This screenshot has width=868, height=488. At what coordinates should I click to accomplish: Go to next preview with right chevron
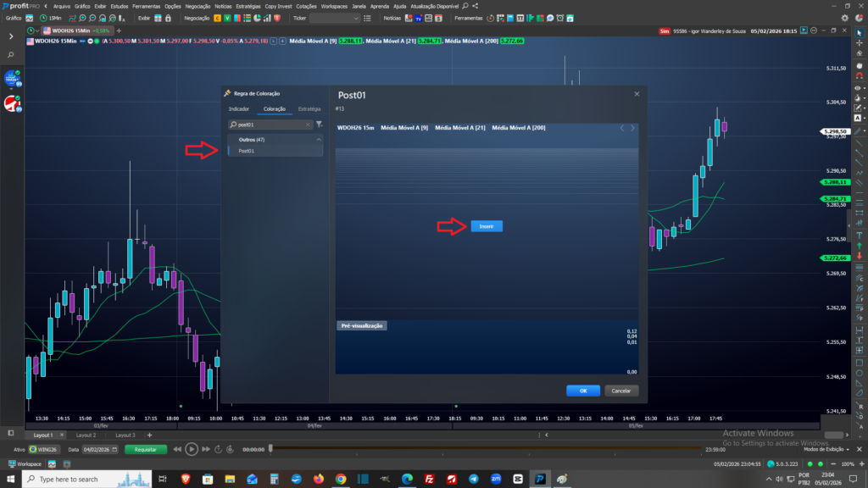632,128
